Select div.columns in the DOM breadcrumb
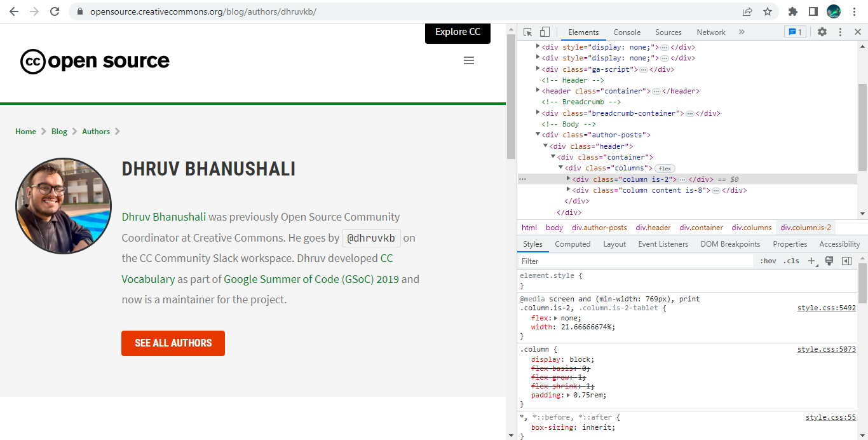Image resolution: width=868 pixels, height=440 pixels. [752, 228]
